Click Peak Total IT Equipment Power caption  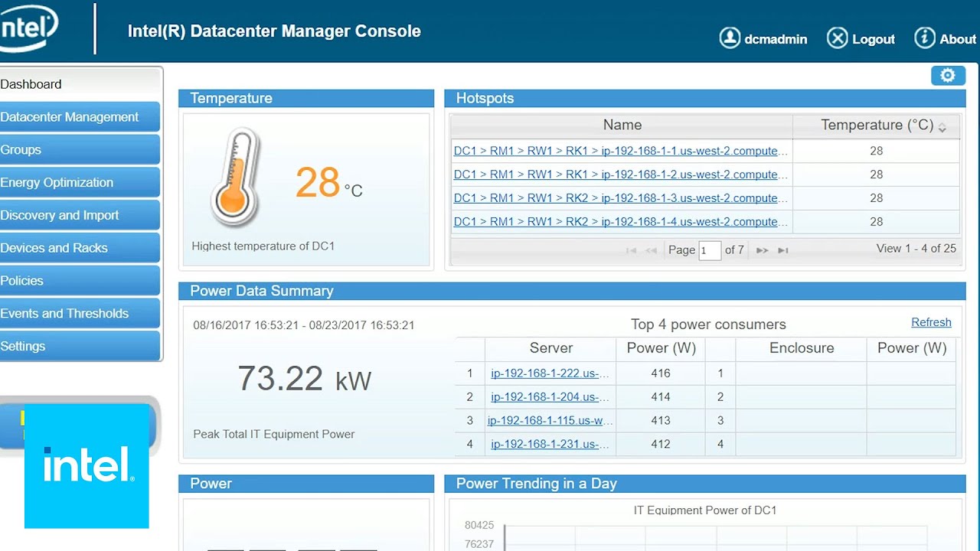[273, 434]
